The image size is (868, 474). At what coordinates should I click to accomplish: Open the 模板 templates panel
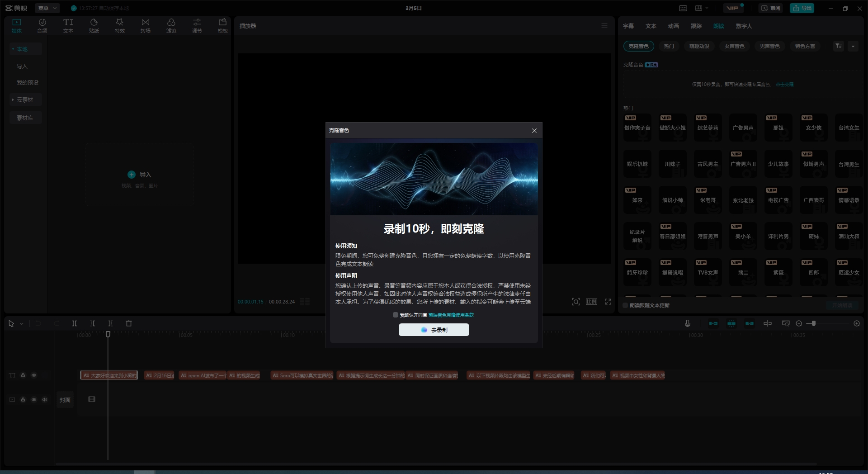[x=223, y=26]
